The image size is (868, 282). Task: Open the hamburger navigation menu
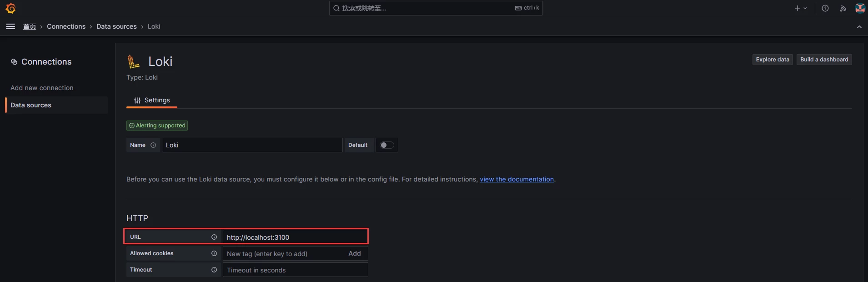coord(10,26)
